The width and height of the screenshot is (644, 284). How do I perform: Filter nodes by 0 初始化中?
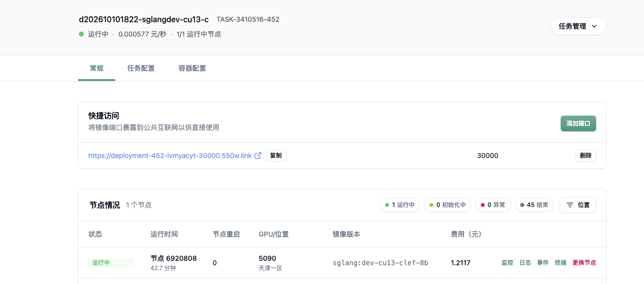[x=448, y=205]
